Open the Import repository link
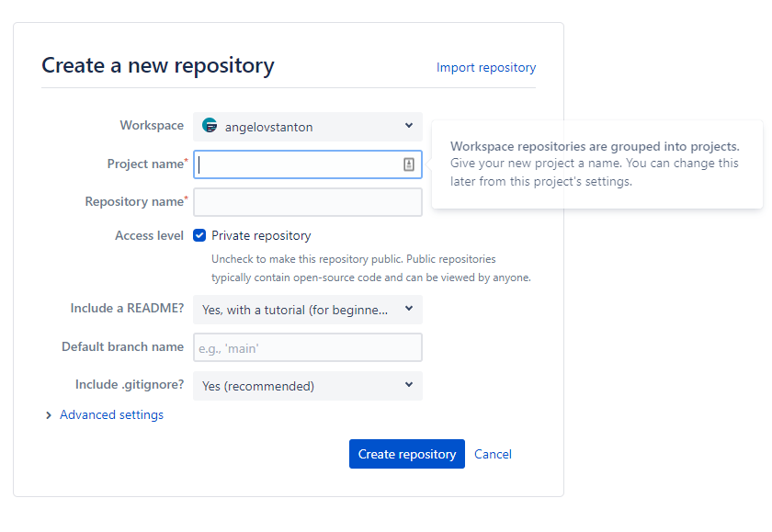 486,67
